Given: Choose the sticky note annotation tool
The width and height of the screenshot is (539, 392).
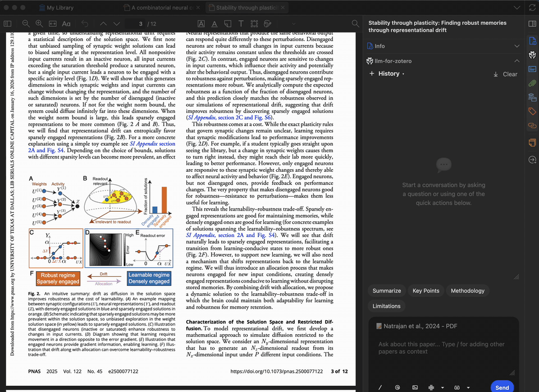Looking at the screenshot, I should (x=228, y=24).
